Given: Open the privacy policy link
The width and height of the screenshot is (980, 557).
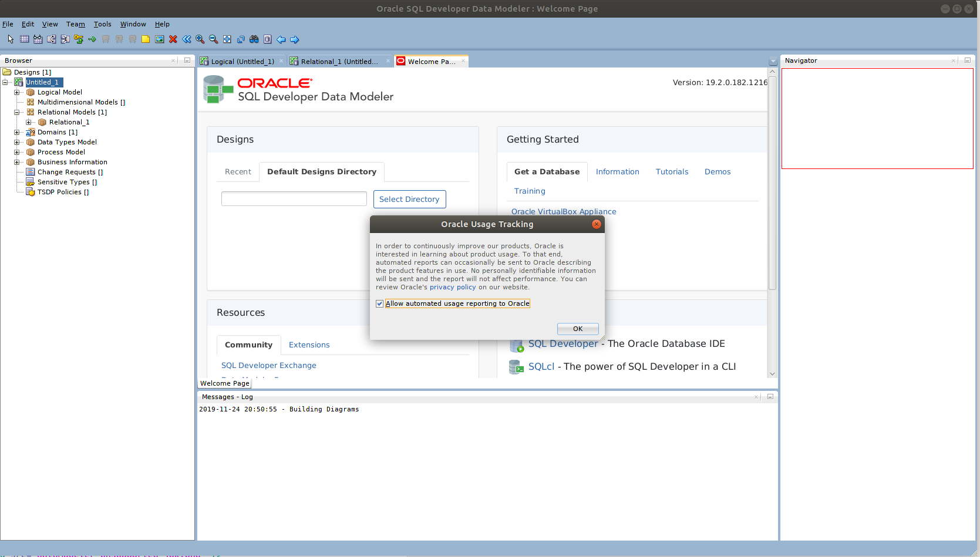Looking at the screenshot, I should tap(453, 287).
